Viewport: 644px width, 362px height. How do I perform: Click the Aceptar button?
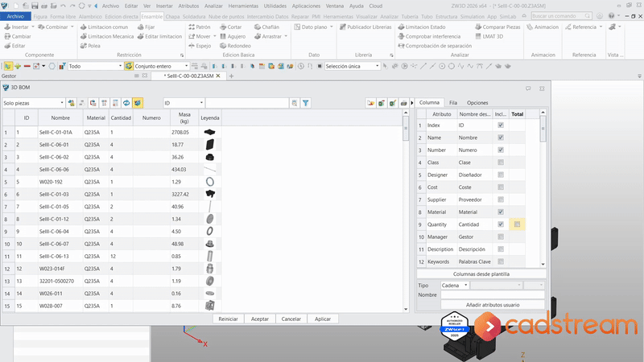click(x=260, y=319)
